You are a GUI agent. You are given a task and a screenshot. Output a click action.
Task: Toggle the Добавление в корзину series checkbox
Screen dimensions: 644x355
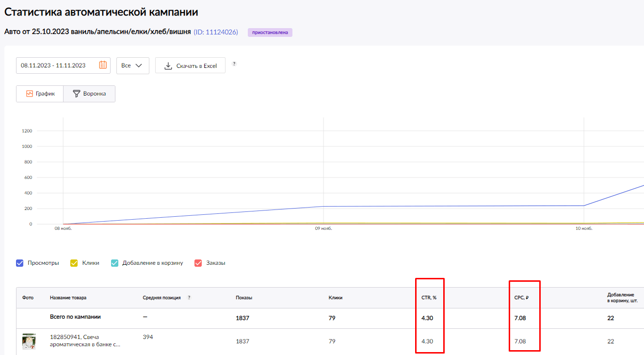click(x=114, y=263)
